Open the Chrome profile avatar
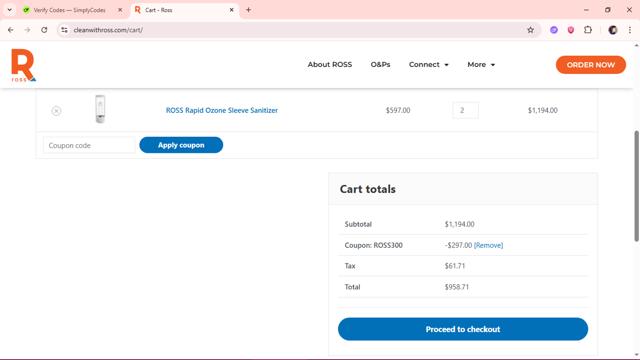 (x=613, y=30)
